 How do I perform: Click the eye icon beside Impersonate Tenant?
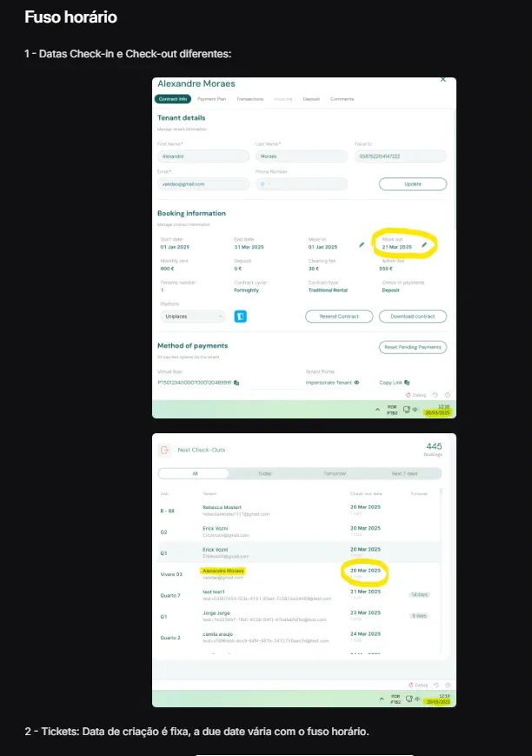point(356,383)
